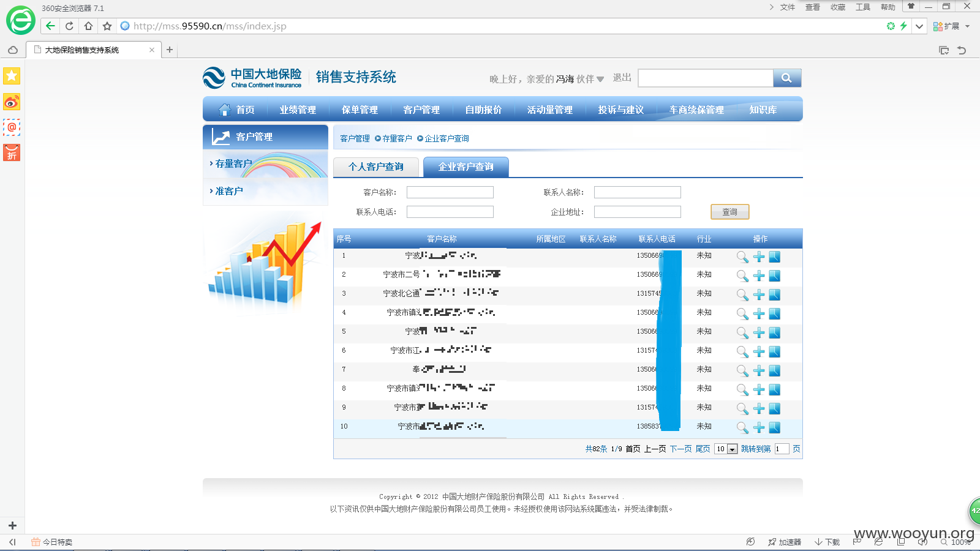Expand the 扩展 extensions menu
Screen dimensions: 980x551
pyautogui.click(x=951, y=26)
